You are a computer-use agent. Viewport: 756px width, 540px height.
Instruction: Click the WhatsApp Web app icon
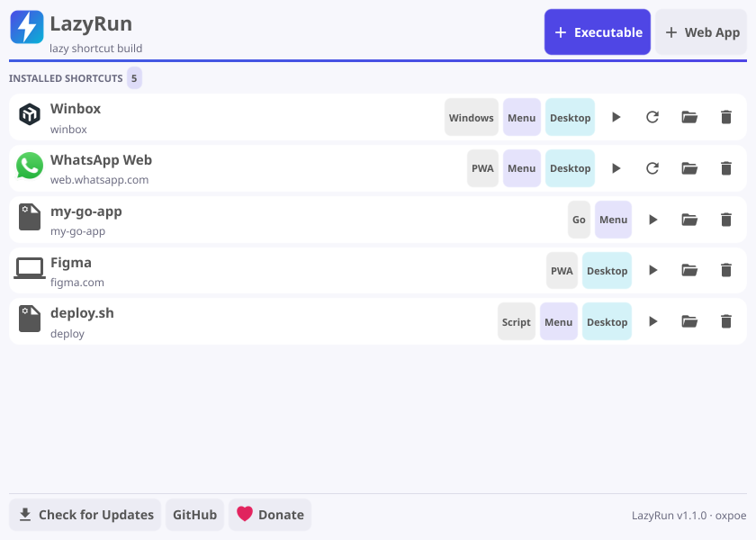click(x=30, y=166)
